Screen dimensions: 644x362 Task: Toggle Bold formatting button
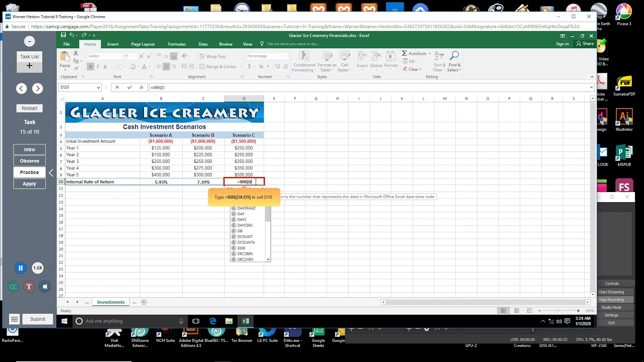tap(91, 66)
